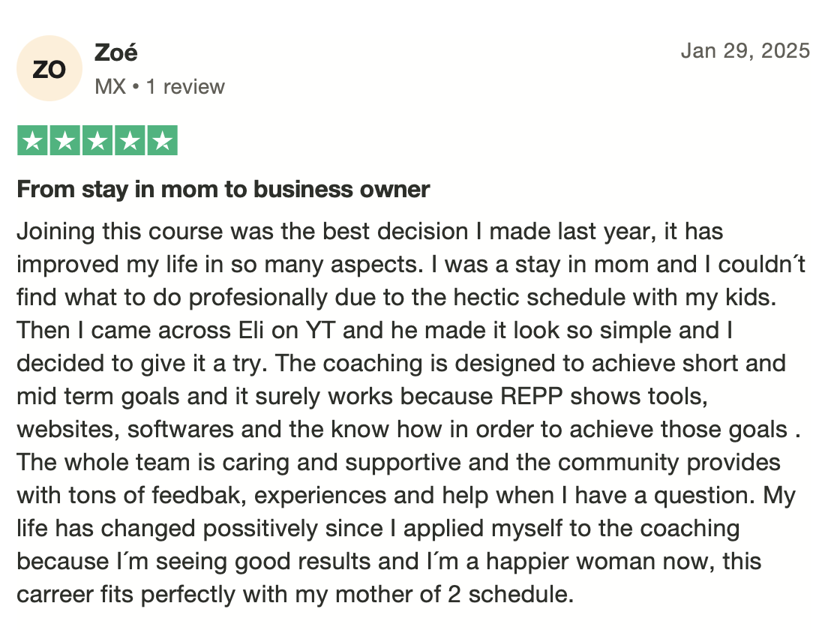Click the bullet separator between MX and 1 review

click(x=136, y=87)
